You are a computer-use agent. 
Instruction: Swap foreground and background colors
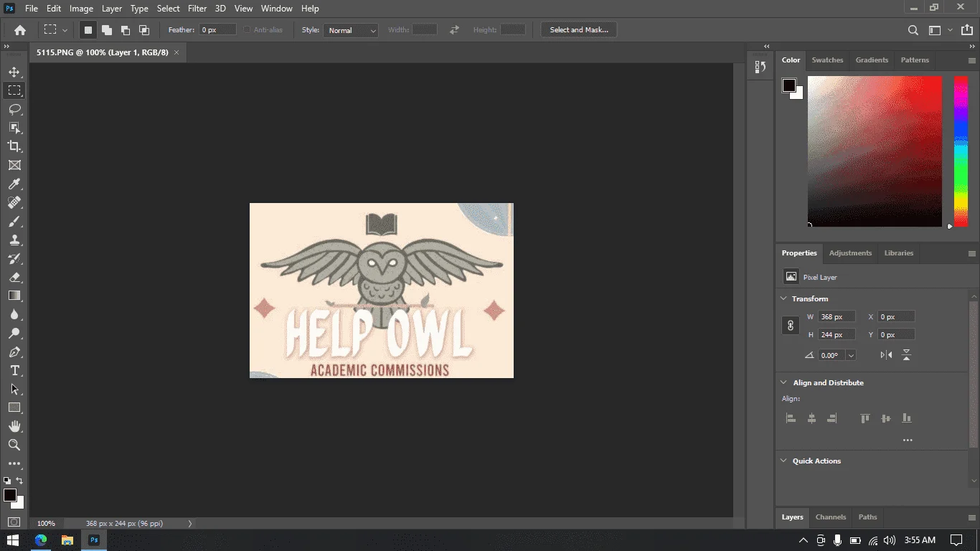click(20, 481)
